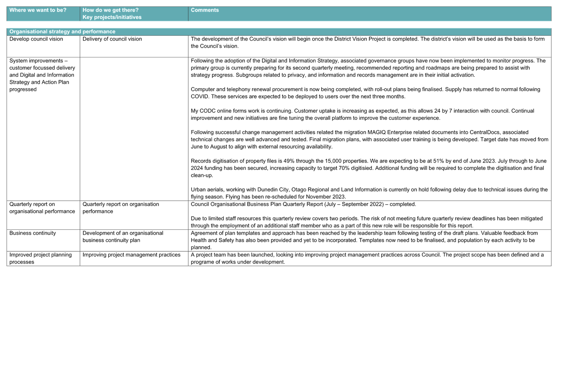Screen dimensions: 564x392
Task: Click the paragraph about limited staff resources
Action: pyautogui.click(x=367, y=222)
